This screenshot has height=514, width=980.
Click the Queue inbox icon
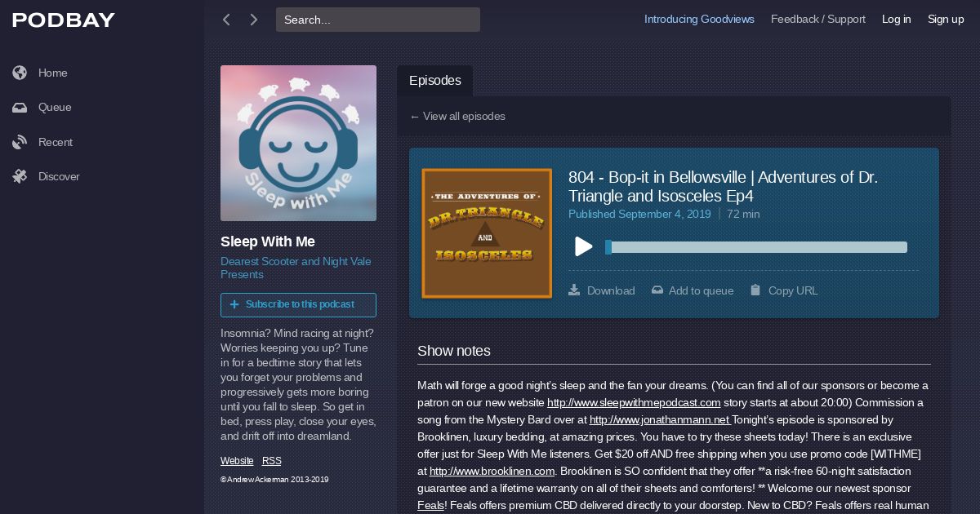point(20,108)
